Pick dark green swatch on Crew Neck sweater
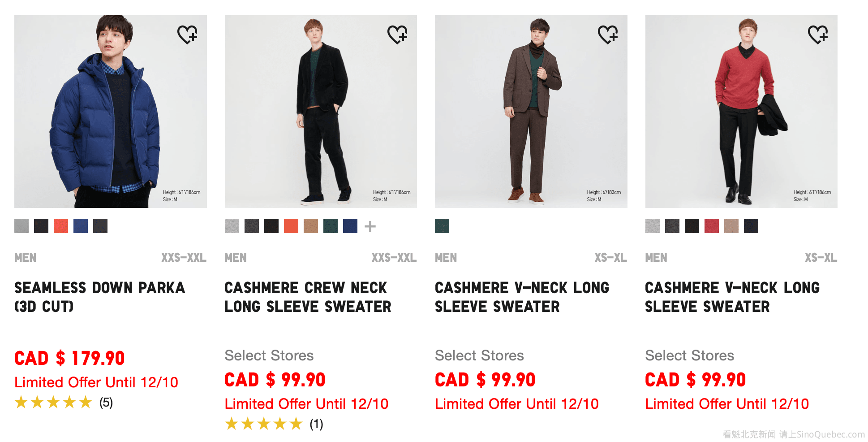The height and width of the screenshot is (442, 868). [x=331, y=226]
